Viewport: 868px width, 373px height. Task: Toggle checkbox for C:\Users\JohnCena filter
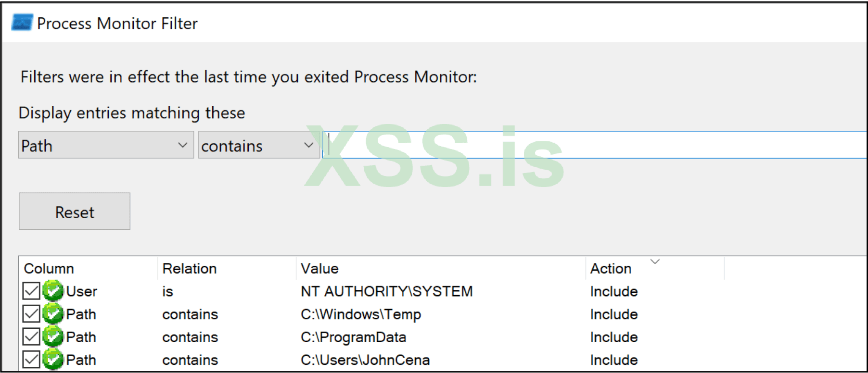pos(31,360)
